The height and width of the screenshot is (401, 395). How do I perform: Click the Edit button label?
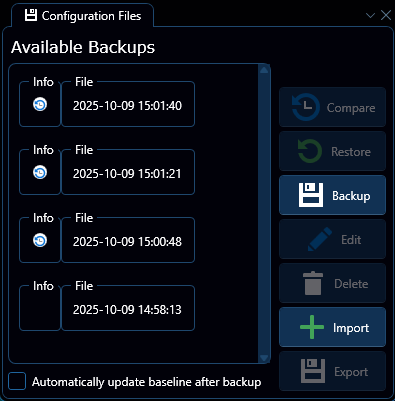351,240
